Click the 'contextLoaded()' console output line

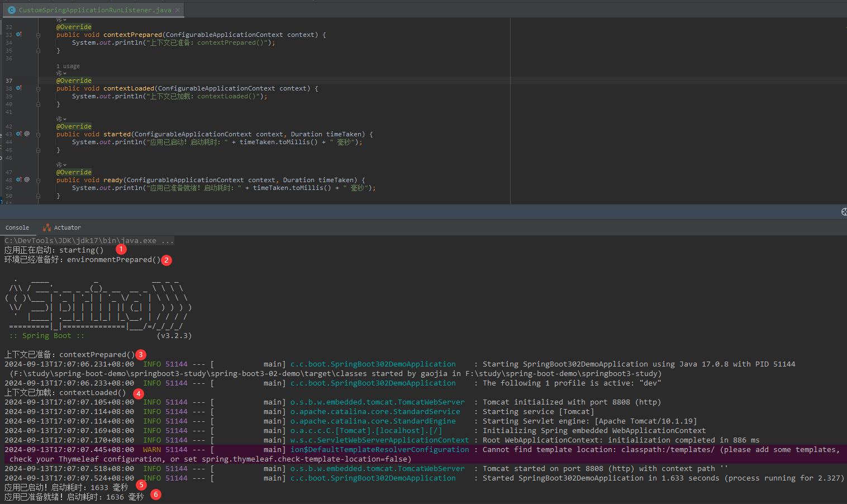(65, 393)
